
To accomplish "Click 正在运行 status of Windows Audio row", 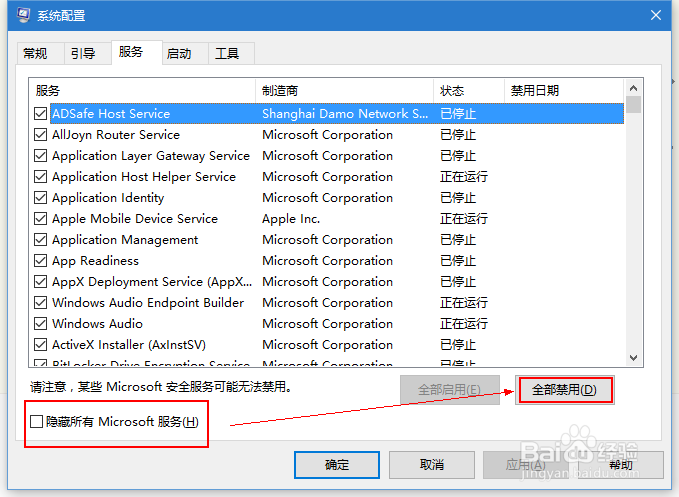I will (464, 324).
